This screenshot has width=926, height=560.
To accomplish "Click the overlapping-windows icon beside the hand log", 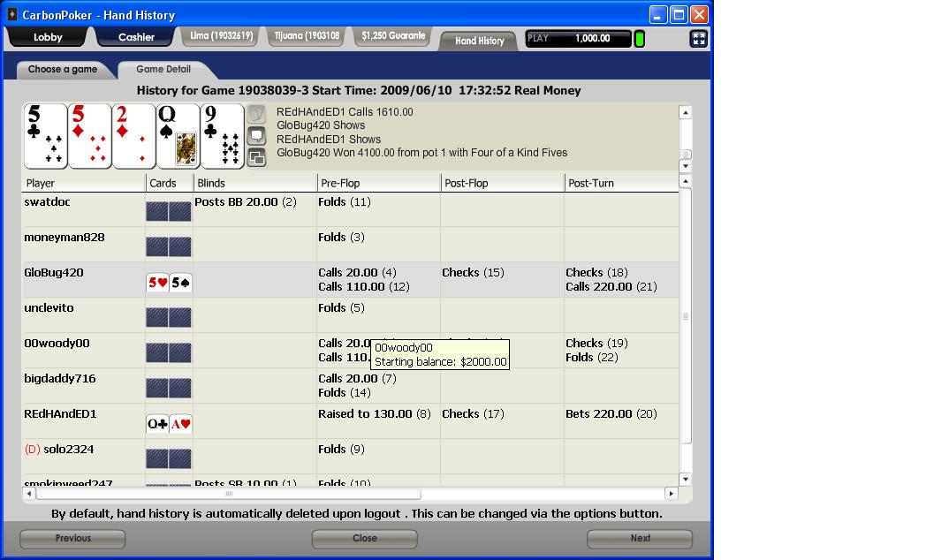I will pyautogui.click(x=256, y=157).
